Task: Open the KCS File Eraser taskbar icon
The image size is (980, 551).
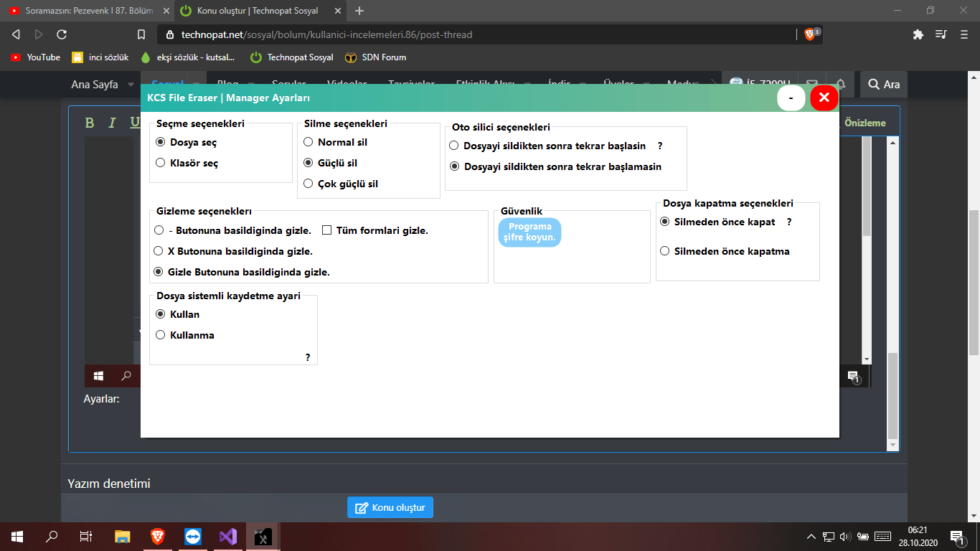Action: coord(263,537)
